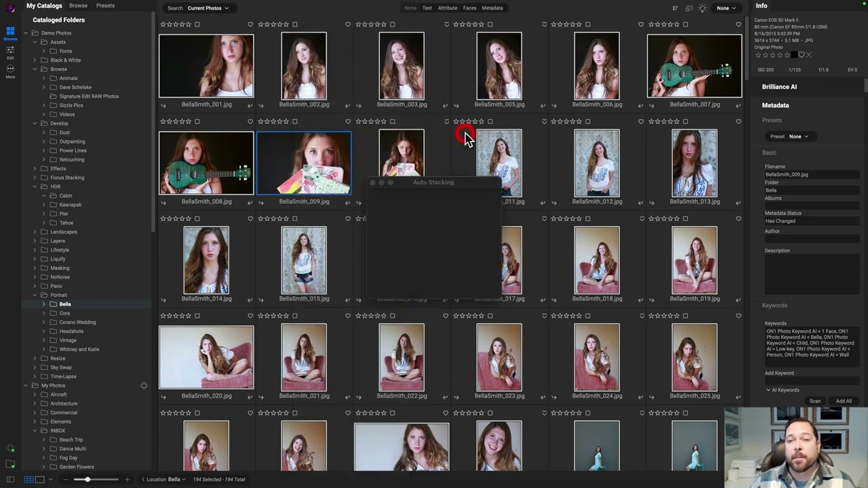Toggle checkbox above BellaSmith_008.jpg
The image size is (868, 488).
(197, 121)
